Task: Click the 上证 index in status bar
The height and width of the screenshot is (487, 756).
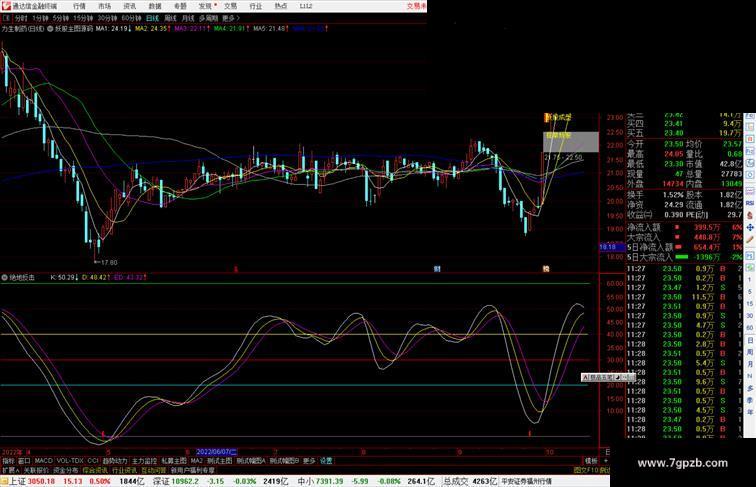Action: (x=17, y=481)
